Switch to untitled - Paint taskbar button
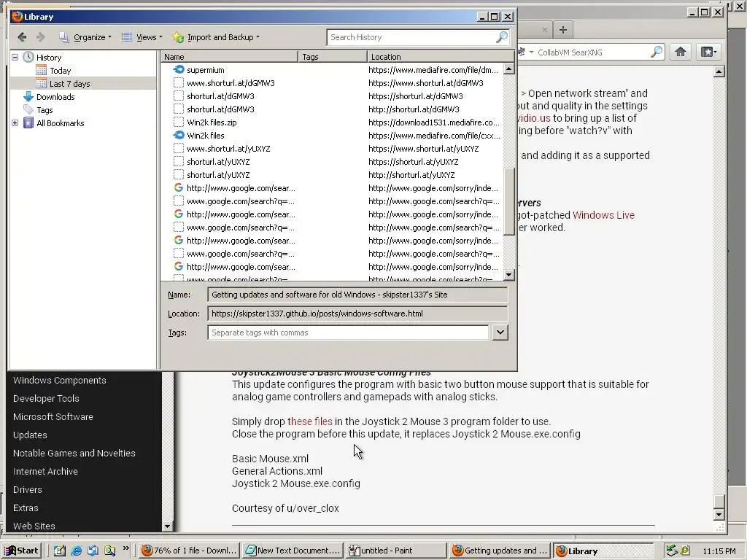 (x=396, y=551)
